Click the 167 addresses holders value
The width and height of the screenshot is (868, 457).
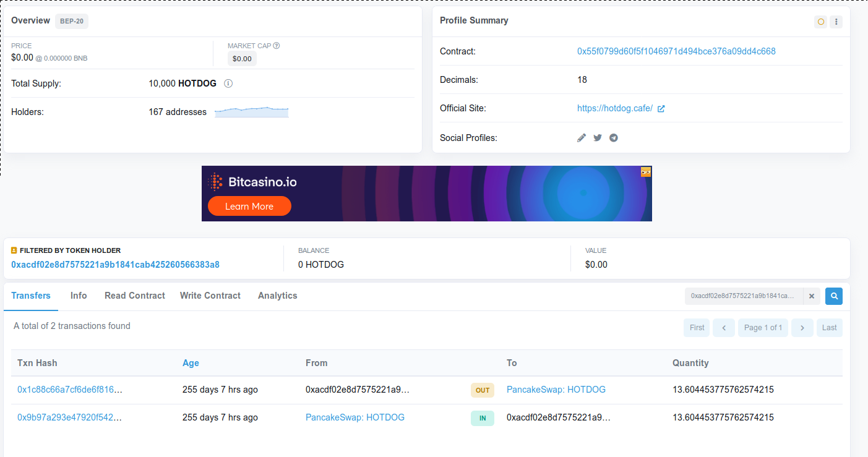pos(178,112)
